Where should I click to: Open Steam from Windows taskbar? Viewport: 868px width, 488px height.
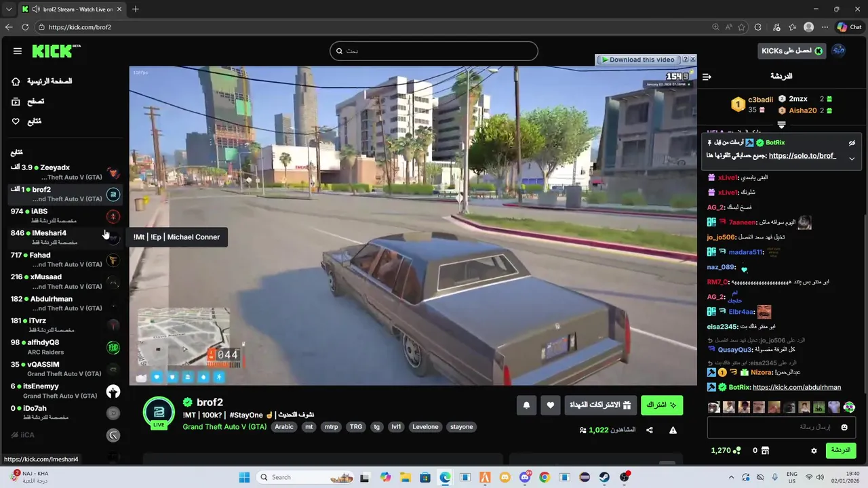pyautogui.click(x=604, y=477)
